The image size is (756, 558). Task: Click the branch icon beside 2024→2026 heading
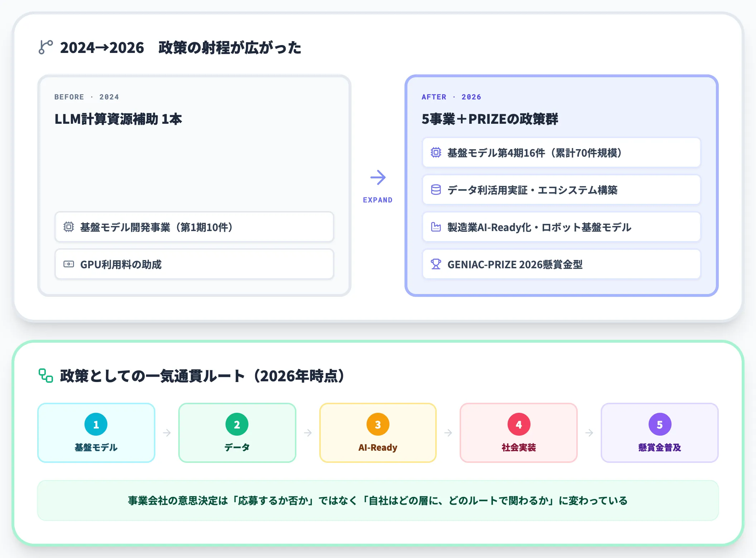click(45, 47)
